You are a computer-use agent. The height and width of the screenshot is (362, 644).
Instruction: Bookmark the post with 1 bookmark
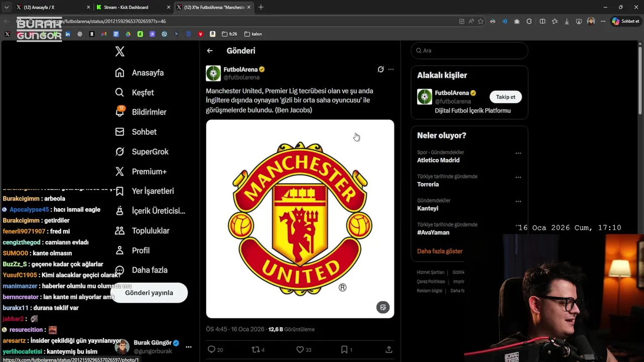[x=347, y=349]
